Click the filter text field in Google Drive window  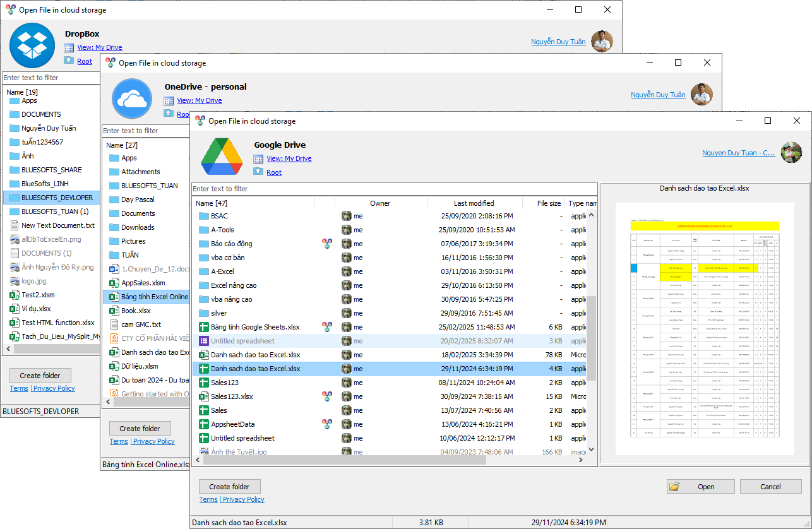pyautogui.click(x=394, y=189)
